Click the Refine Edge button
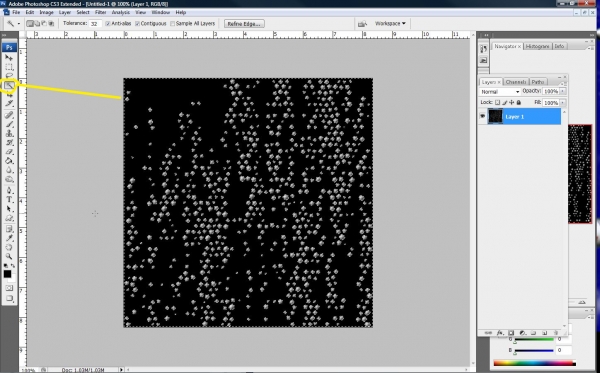The width and height of the screenshot is (600, 373). (x=244, y=24)
